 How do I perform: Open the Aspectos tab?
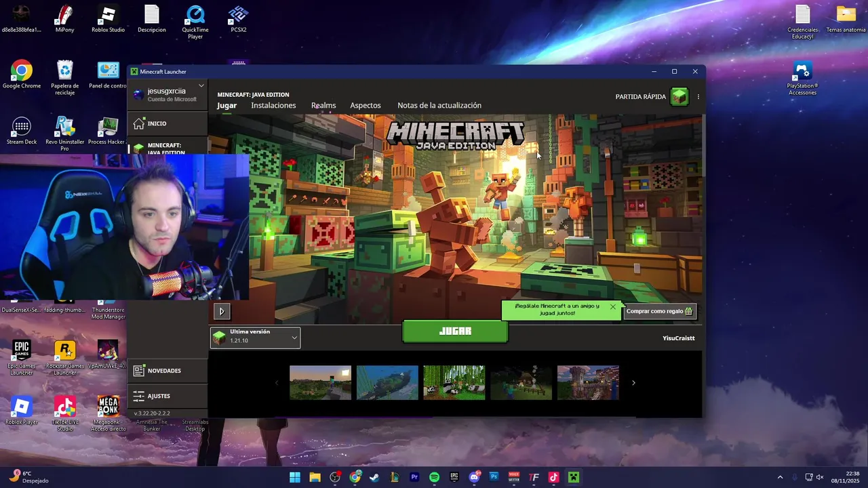point(366,106)
